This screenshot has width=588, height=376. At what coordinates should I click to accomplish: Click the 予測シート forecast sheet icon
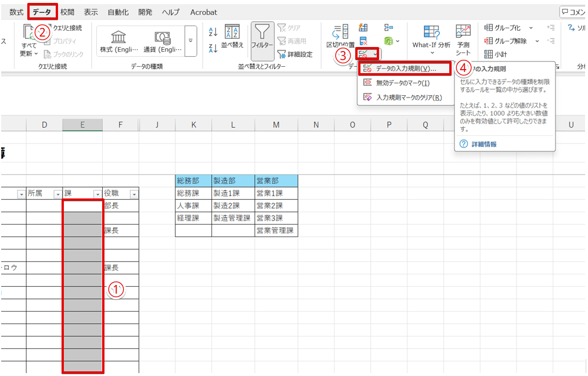pyautogui.click(x=463, y=38)
